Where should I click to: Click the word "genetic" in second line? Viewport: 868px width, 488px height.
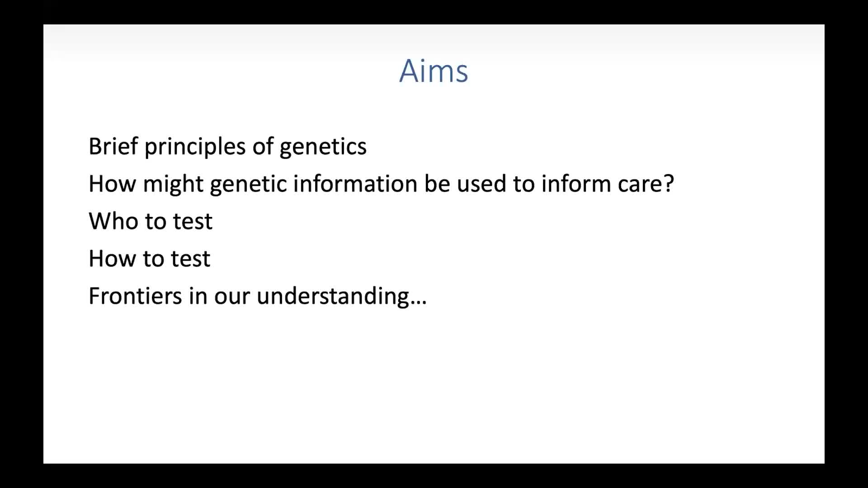coord(248,184)
